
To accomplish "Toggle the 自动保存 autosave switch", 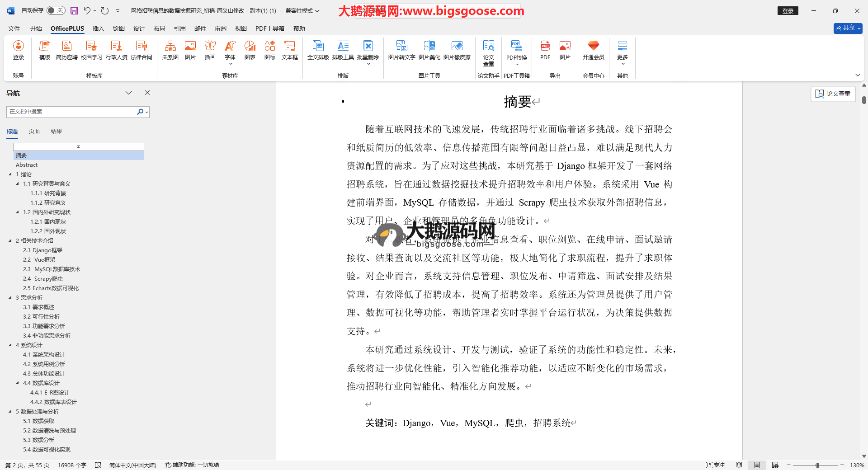I will click(56, 10).
